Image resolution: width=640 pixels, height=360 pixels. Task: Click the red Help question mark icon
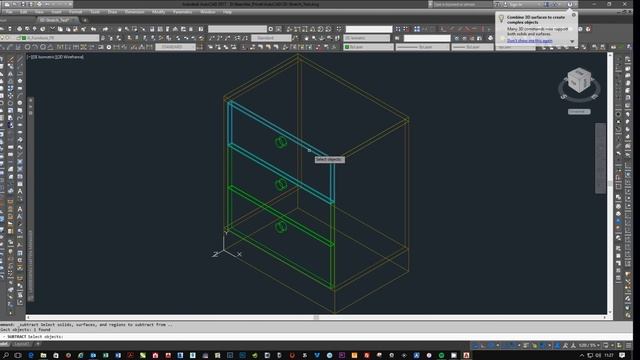(588, 29)
